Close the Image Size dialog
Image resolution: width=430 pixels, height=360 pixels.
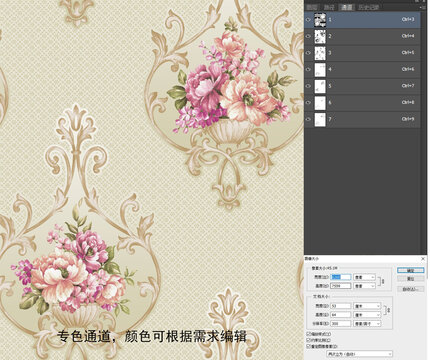click(x=423, y=259)
